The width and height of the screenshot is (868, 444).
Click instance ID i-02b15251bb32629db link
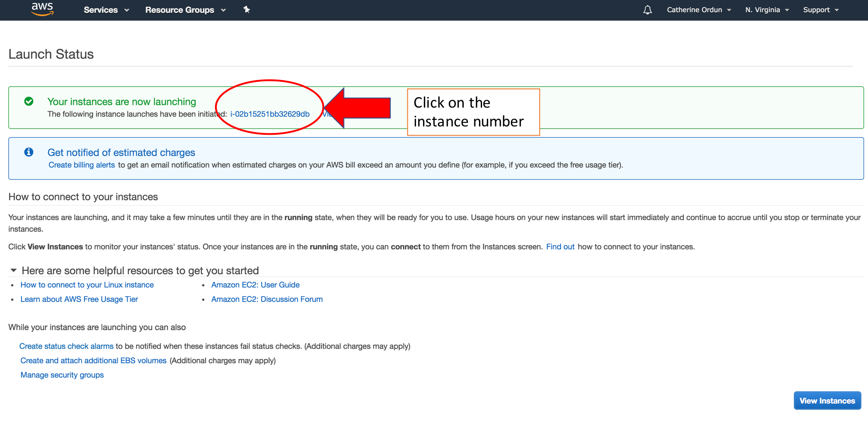(270, 114)
